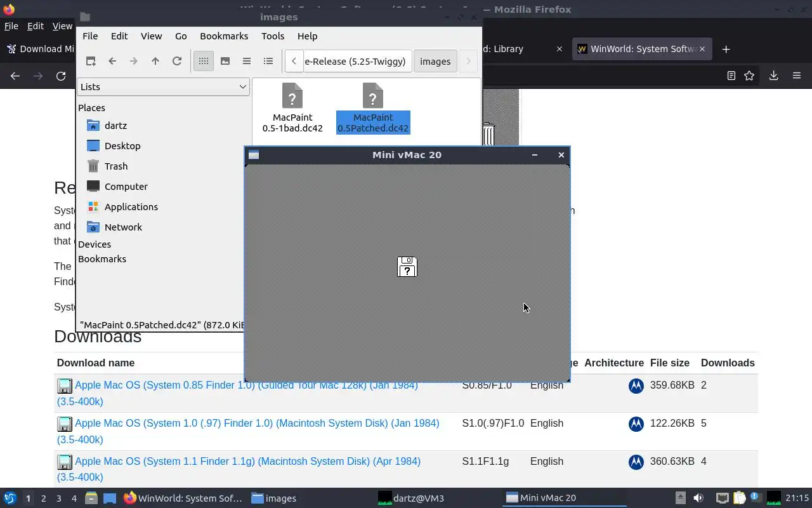
Task: Switch file manager to icon view
Action: pyautogui.click(x=204, y=61)
